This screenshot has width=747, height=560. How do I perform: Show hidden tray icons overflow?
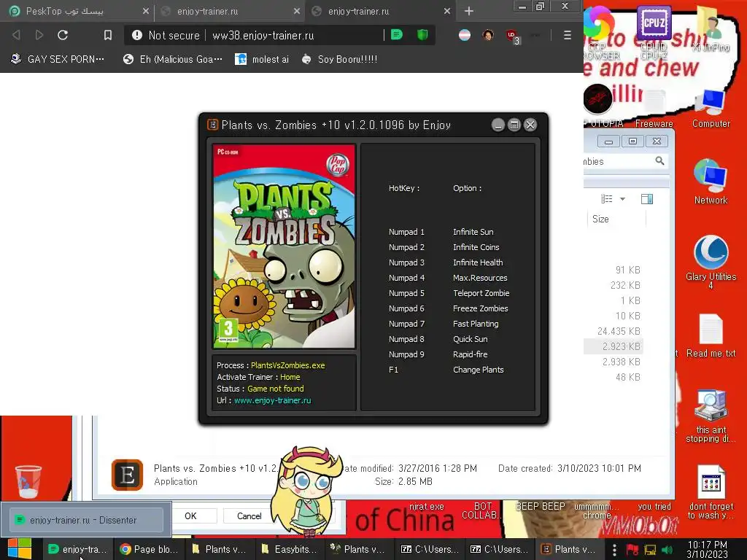[x=614, y=550]
